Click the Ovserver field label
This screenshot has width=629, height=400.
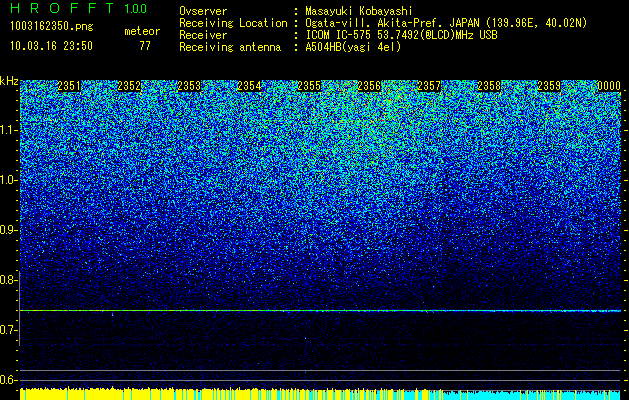(203, 12)
